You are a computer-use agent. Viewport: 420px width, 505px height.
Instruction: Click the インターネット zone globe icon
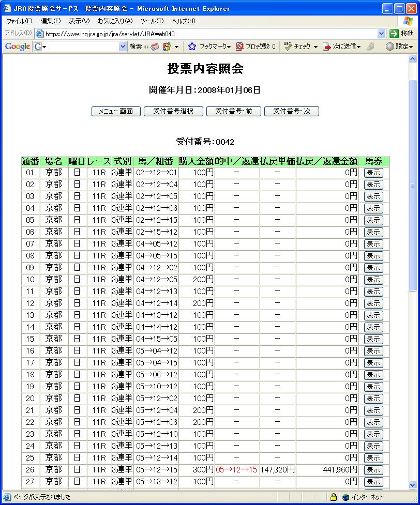(346, 497)
